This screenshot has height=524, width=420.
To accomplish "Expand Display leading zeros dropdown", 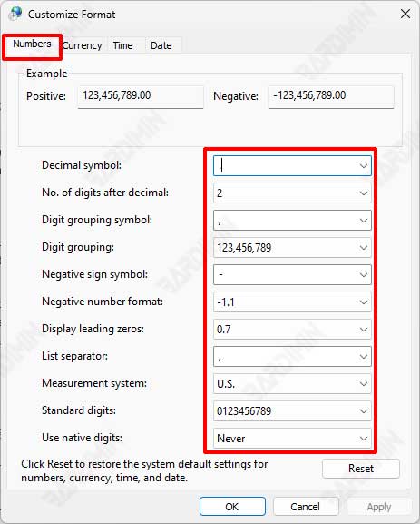I will pos(292,330).
